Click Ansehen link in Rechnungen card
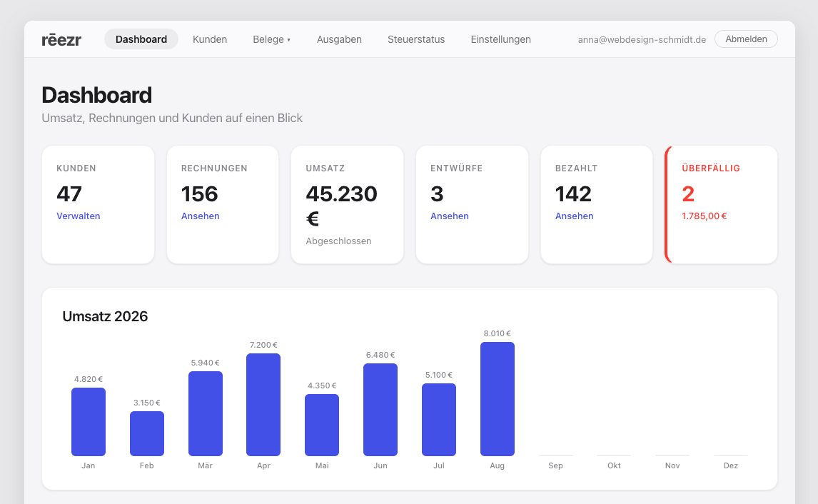 pos(201,216)
